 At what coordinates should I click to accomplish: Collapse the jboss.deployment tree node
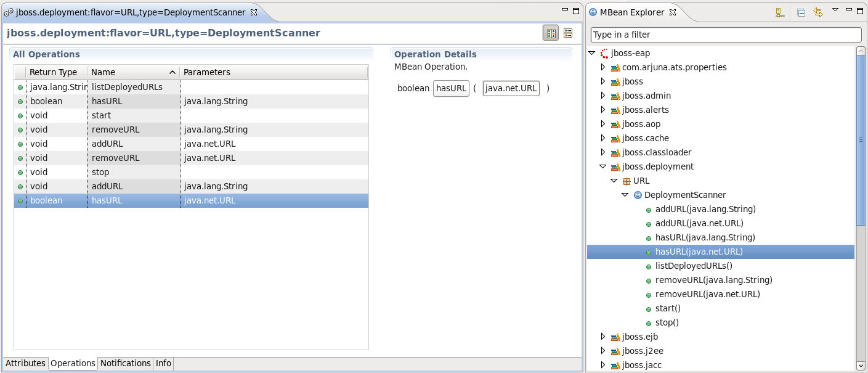(x=603, y=166)
